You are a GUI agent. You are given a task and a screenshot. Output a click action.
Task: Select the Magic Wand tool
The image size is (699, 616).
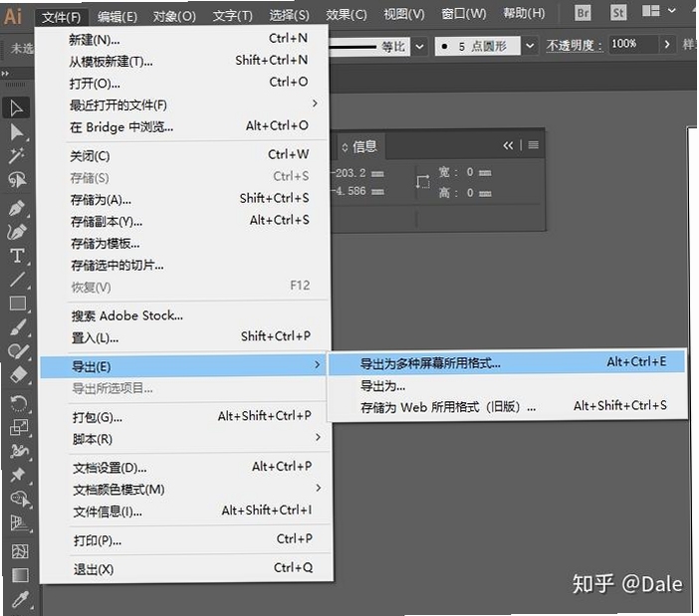pos(17,156)
